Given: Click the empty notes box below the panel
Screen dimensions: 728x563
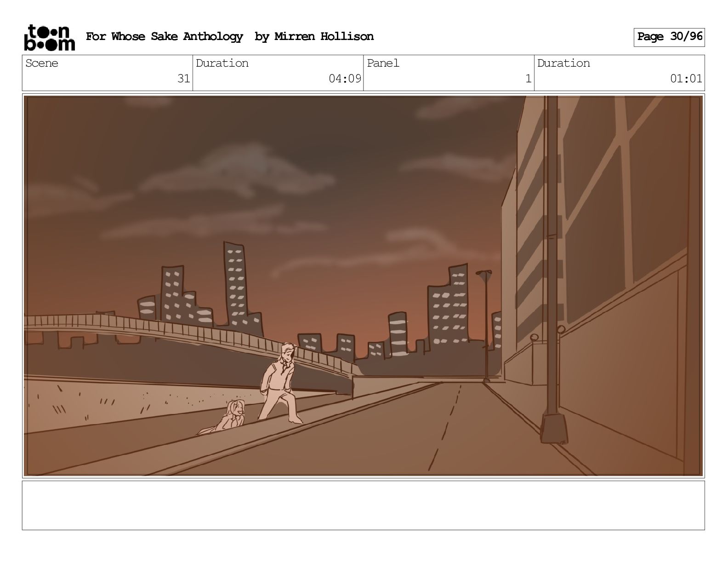Looking at the screenshot, I should coord(364,506).
